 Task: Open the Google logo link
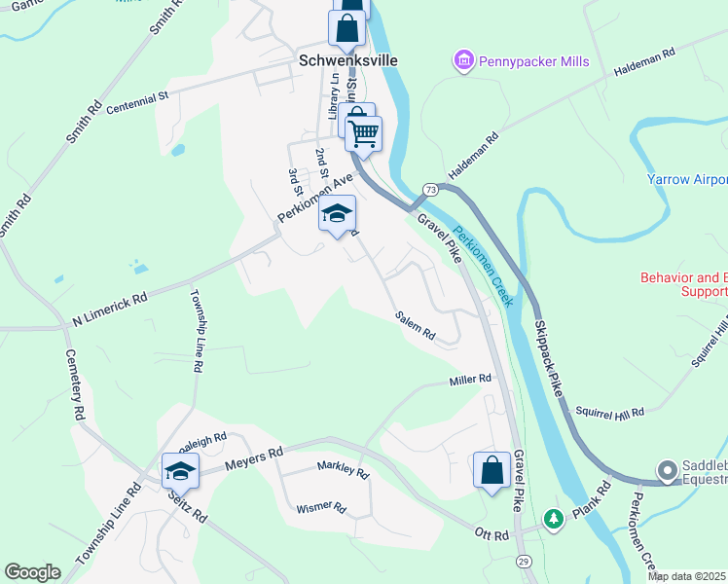pos(32,572)
